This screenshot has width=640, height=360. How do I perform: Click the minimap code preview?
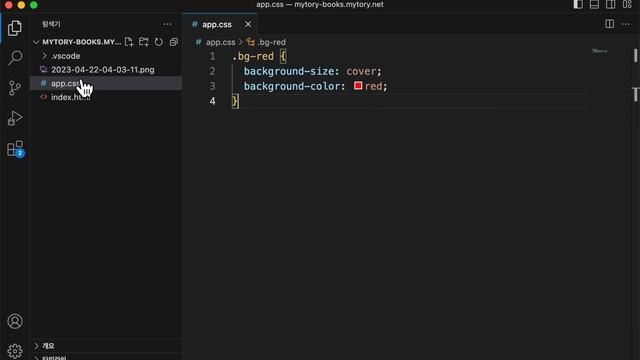600,51
